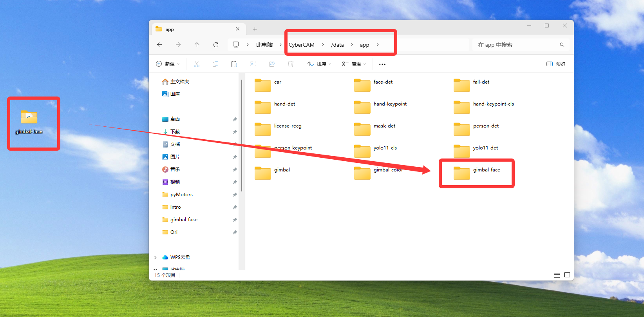Image resolution: width=644 pixels, height=317 pixels.
Task: Go back using the back arrow
Action: tap(159, 45)
